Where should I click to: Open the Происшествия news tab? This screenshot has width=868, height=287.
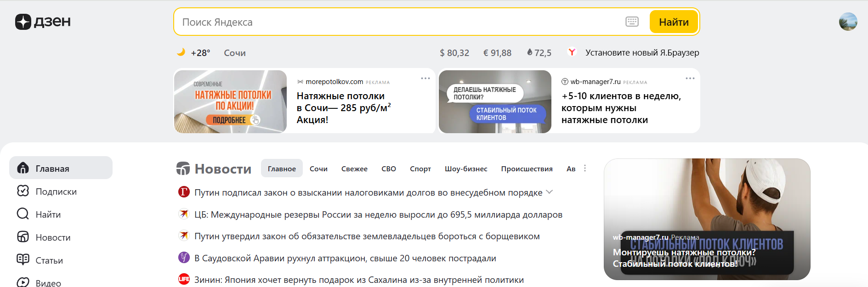(527, 169)
